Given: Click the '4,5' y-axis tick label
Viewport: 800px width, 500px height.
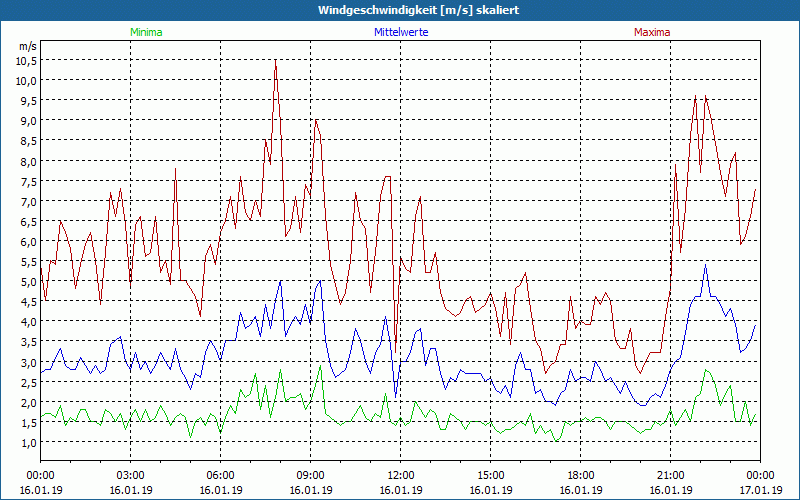Looking at the screenshot, I should (29, 302).
